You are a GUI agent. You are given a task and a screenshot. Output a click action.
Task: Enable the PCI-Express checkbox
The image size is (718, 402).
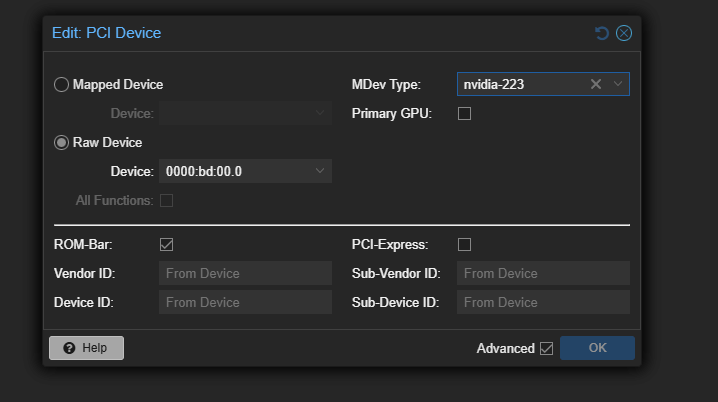click(x=464, y=244)
